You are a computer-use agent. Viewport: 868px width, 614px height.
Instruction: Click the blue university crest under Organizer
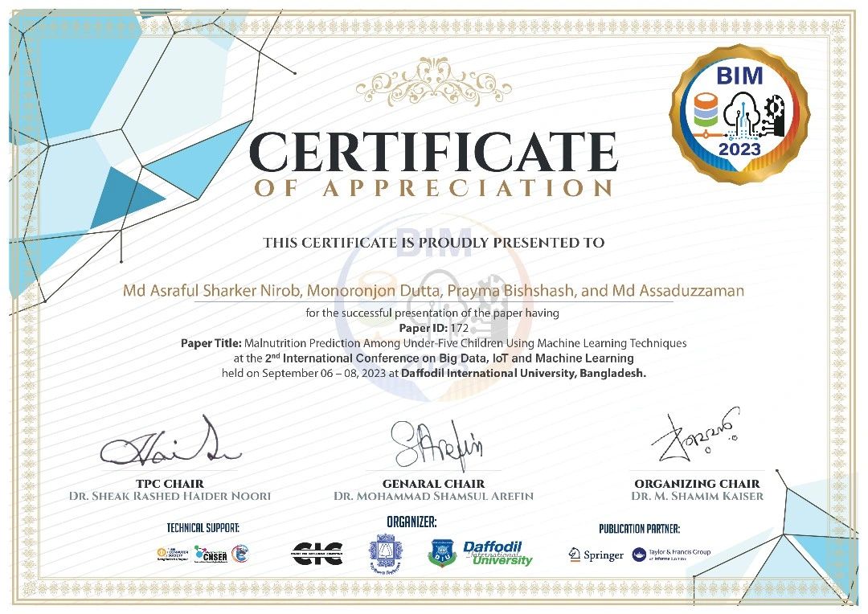click(x=385, y=555)
